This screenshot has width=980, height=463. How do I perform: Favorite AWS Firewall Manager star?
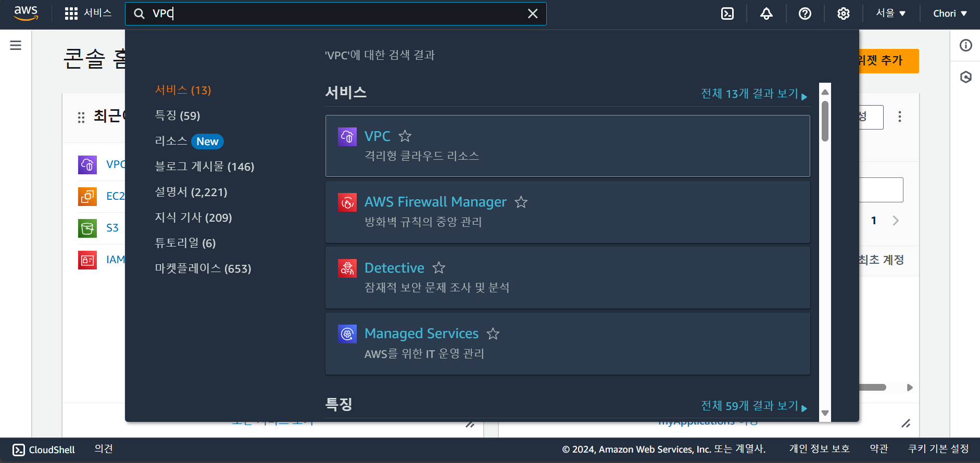tap(521, 202)
